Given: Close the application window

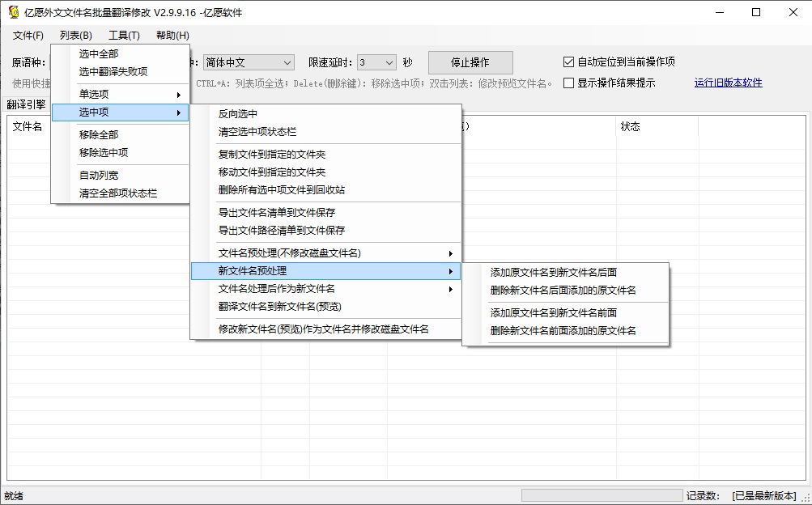Looking at the screenshot, I should [x=793, y=12].
